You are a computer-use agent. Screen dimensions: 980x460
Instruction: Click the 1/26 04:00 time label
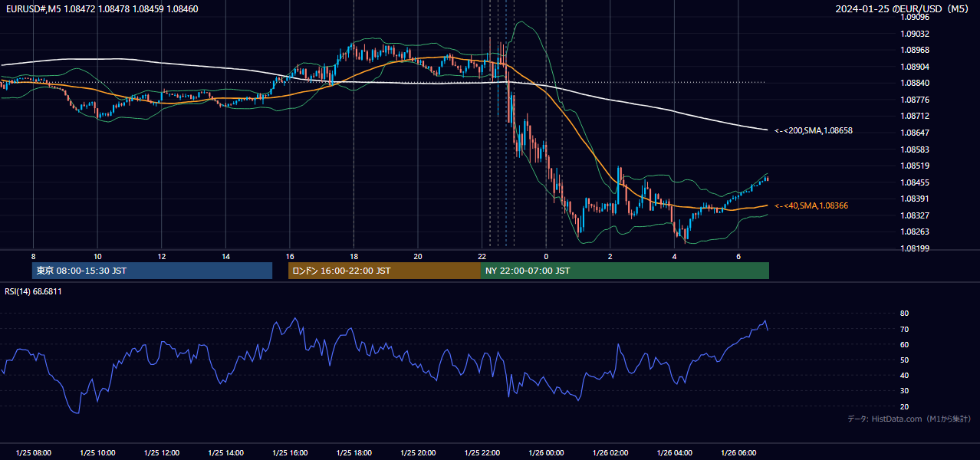click(x=674, y=453)
